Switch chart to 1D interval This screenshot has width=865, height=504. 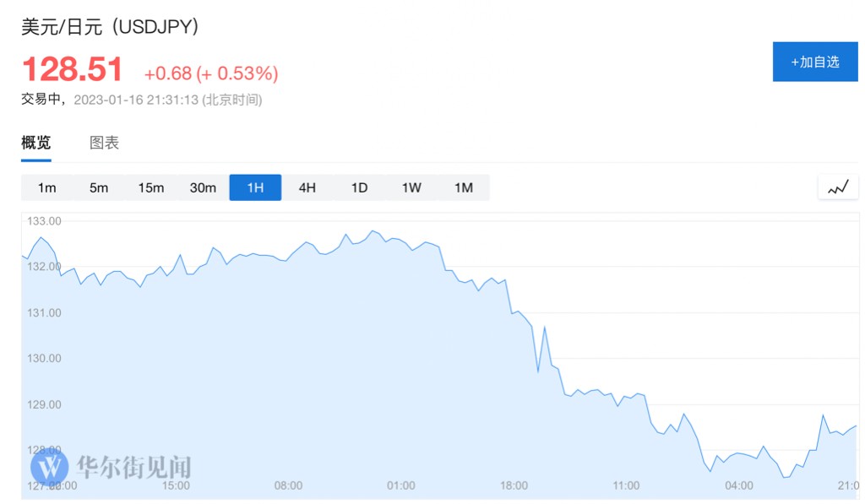pyautogui.click(x=359, y=187)
